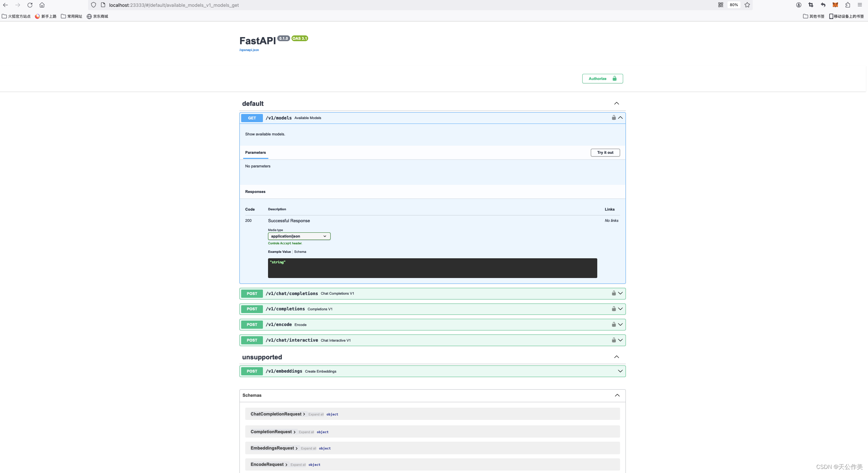868x473 pixels.
Task: Reload the page with the refresh icon
Action: [30, 5]
